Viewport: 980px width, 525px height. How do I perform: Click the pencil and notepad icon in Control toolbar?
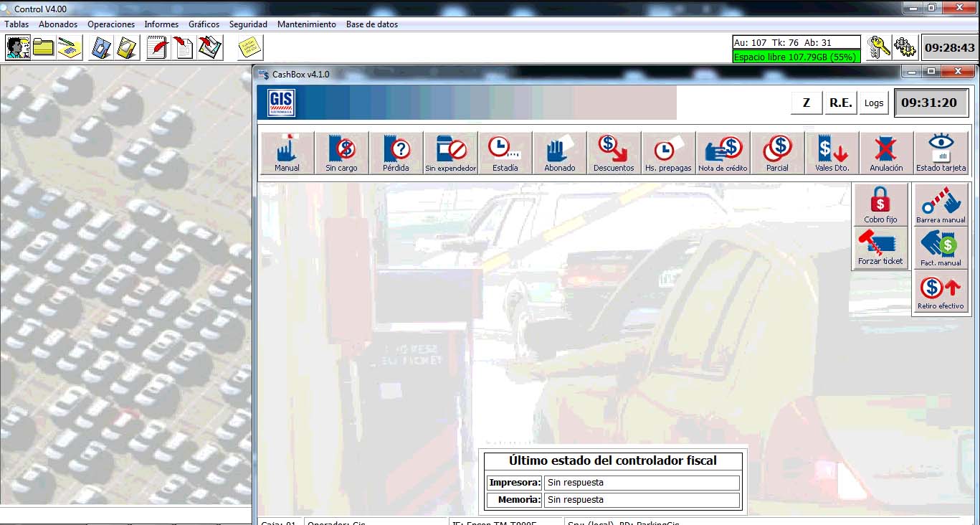coord(70,48)
